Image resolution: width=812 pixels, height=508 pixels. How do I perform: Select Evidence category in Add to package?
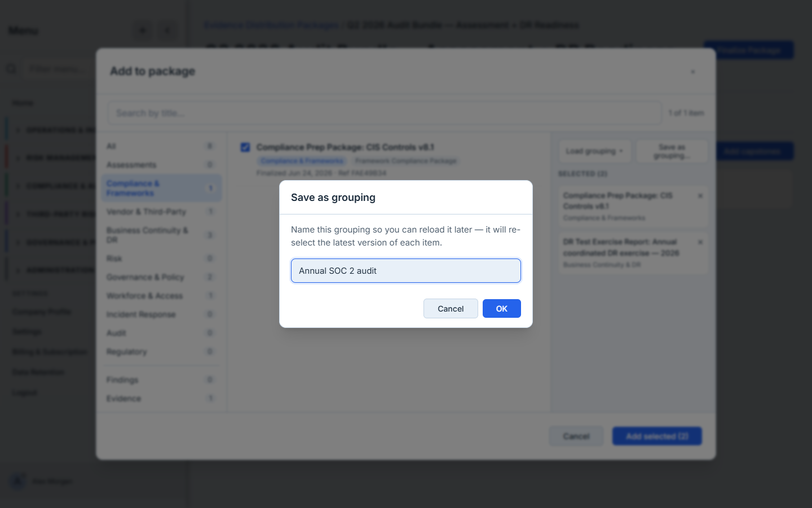[x=161, y=398]
